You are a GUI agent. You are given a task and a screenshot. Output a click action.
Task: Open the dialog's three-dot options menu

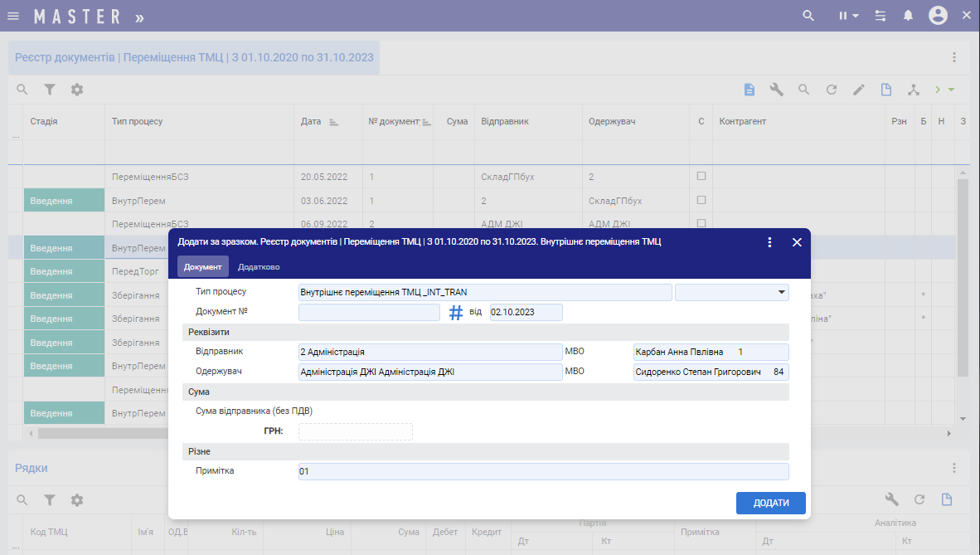click(769, 242)
